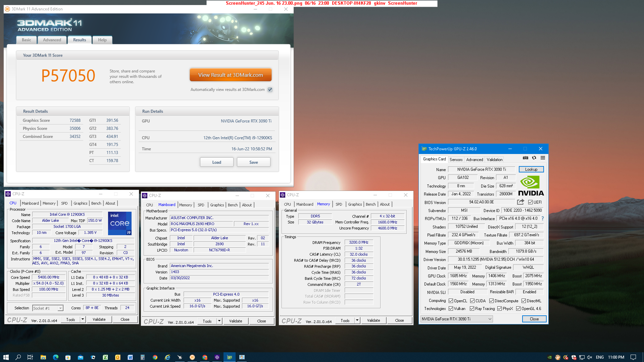
Task: Open Graphics tab in CPU-Z CPU window
Action: pyautogui.click(x=81, y=203)
